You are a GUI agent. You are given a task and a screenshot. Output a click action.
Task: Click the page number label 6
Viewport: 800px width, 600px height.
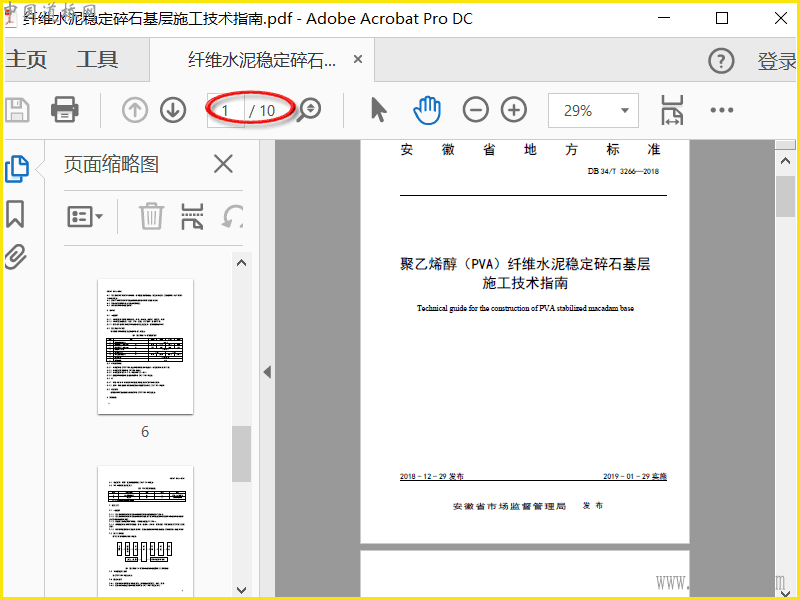tap(145, 432)
